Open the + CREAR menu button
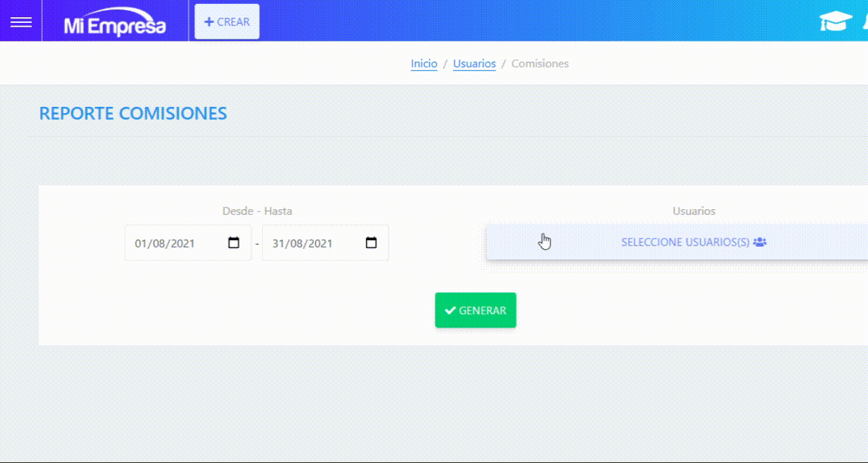The image size is (868, 463). point(227,22)
